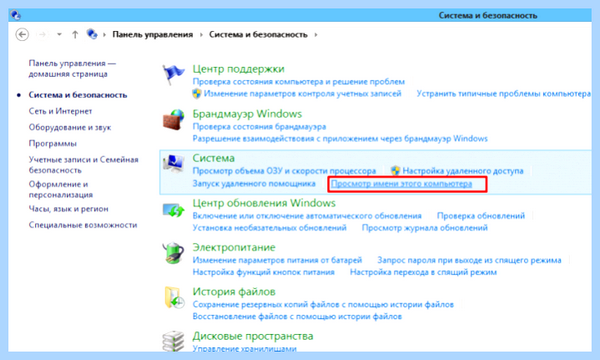This screenshot has height=360, width=600.
Task: Expand chevron after Control Panel icon in breadcrumb
Action: coord(104,35)
